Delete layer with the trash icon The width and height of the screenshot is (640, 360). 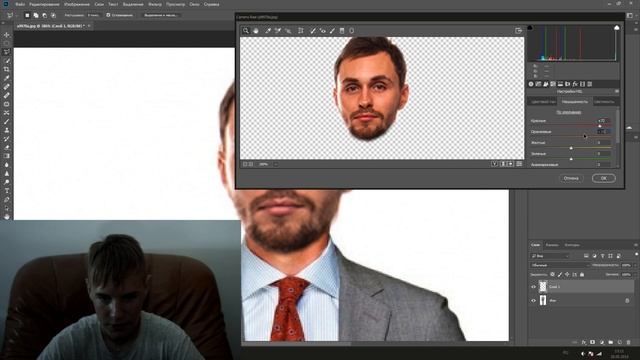[629, 342]
